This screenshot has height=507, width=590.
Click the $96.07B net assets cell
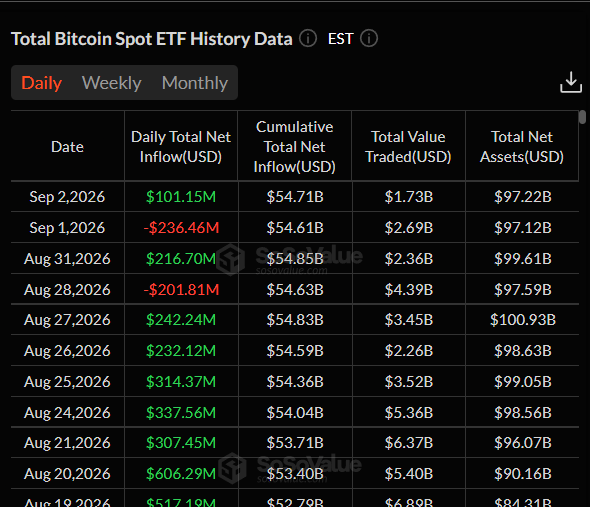click(x=523, y=443)
